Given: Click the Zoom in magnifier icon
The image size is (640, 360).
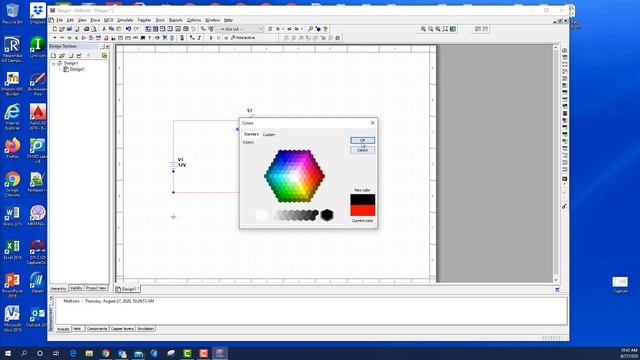Looking at the screenshot, I should pos(423,29).
